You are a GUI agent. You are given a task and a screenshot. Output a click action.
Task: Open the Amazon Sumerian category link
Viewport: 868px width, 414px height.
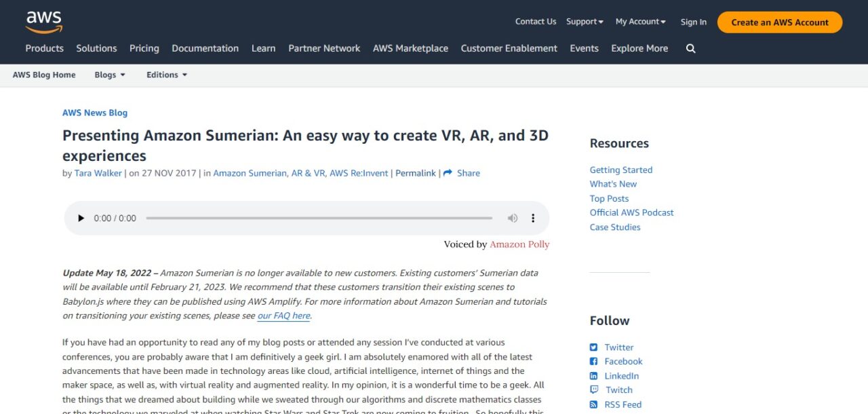(x=250, y=173)
